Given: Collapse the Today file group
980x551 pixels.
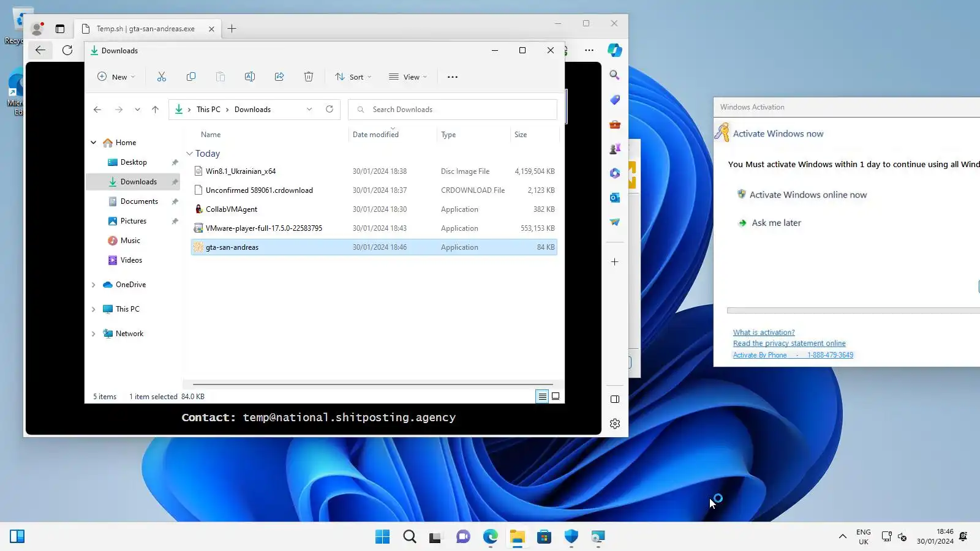Looking at the screenshot, I should click(189, 154).
